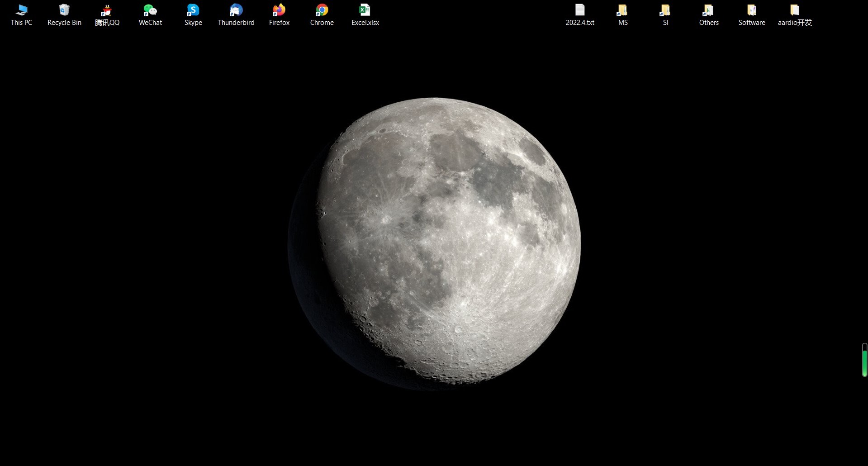Viewport: 868px width, 466px height.
Task: Open the 2022.4.txt text file
Action: (580, 10)
